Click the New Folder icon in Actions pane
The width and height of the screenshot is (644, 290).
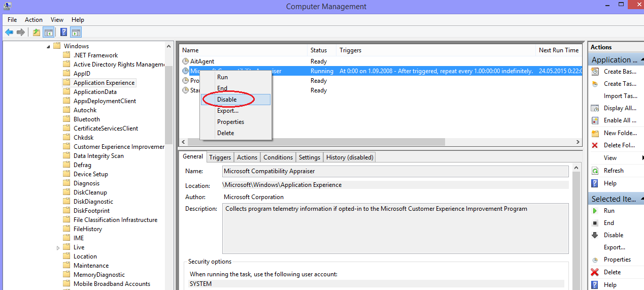(595, 133)
